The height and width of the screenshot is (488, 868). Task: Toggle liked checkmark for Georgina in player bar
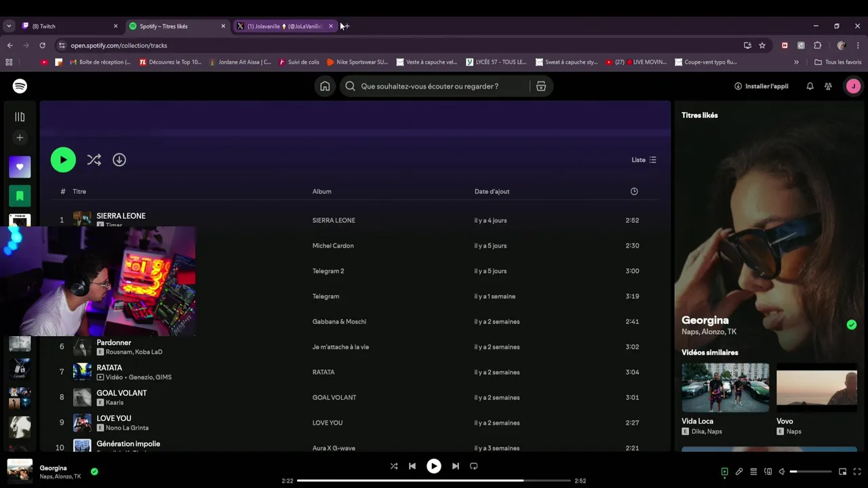click(x=94, y=472)
